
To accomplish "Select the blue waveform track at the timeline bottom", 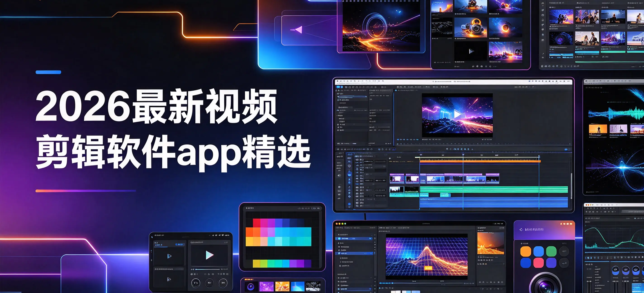I will 494,203.
